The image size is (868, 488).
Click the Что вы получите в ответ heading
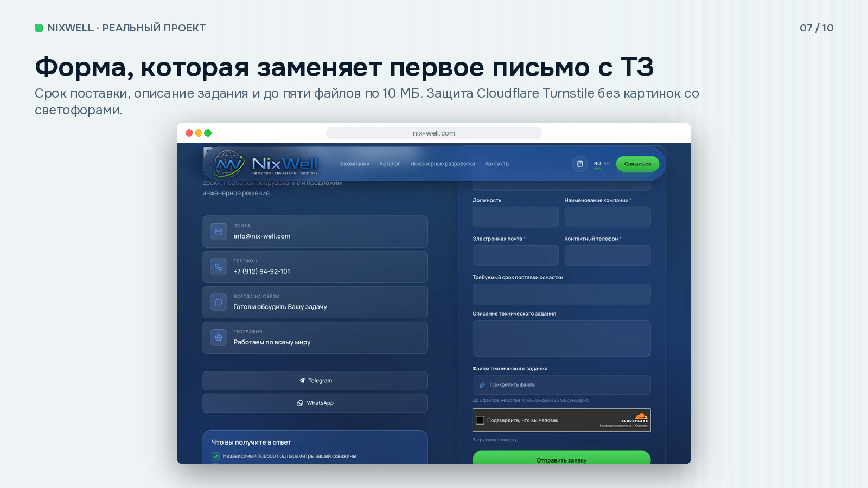coord(251,442)
